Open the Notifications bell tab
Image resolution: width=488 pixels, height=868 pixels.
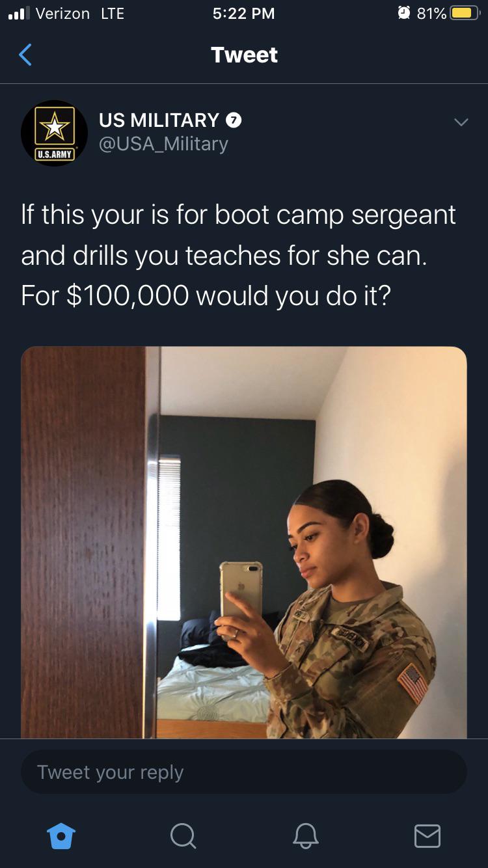tap(305, 835)
